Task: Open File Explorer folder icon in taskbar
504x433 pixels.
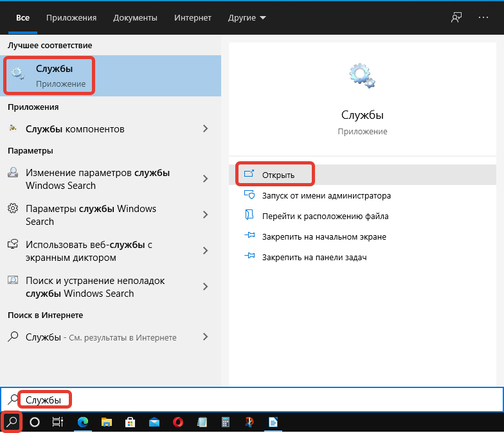Action: [x=107, y=421]
